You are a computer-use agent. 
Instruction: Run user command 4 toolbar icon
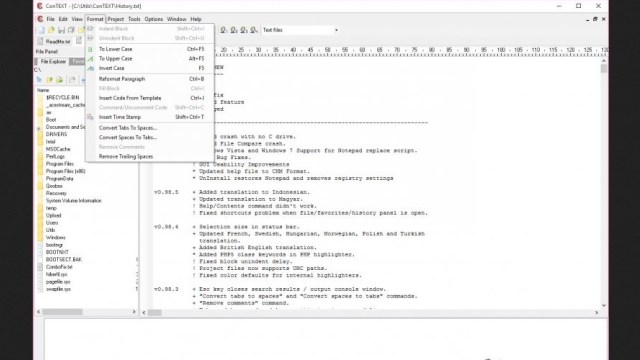point(254,30)
